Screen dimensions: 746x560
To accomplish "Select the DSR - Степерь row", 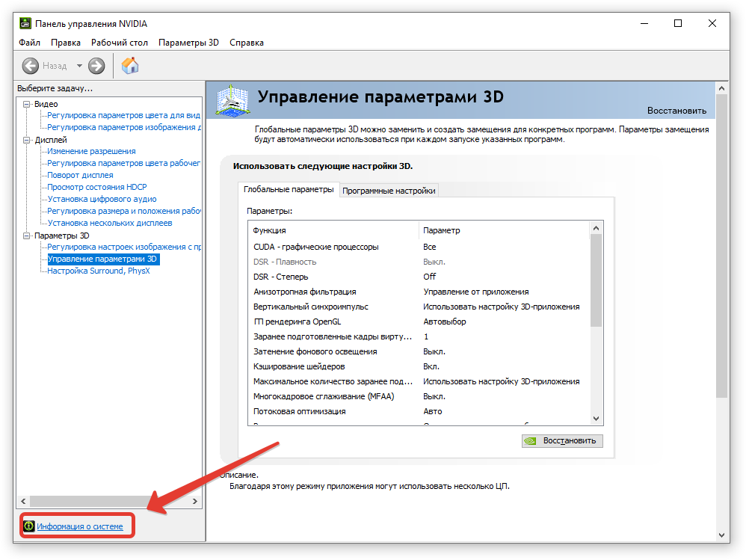I will pyautogui.click(x=419, y=277).
